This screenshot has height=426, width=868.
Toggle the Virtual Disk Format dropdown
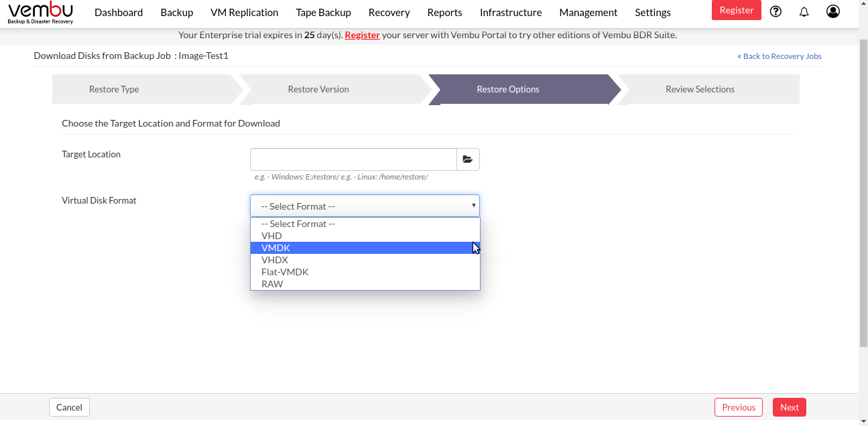click(365, 206)
